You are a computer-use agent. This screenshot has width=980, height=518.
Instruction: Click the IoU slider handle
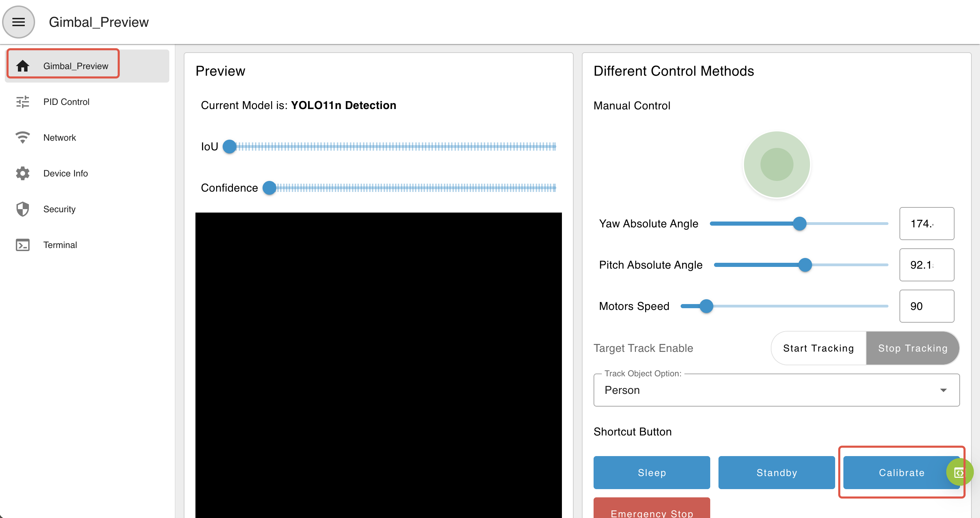point(230,147)
